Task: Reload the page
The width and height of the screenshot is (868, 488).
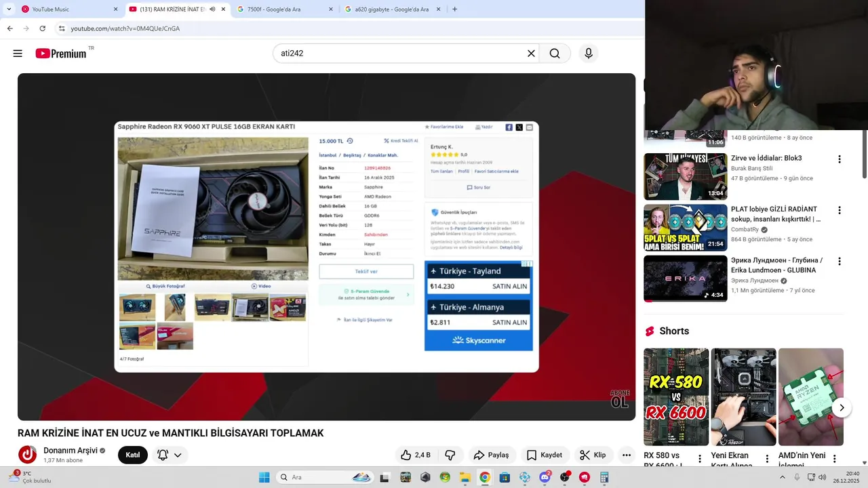Action: 42,28
